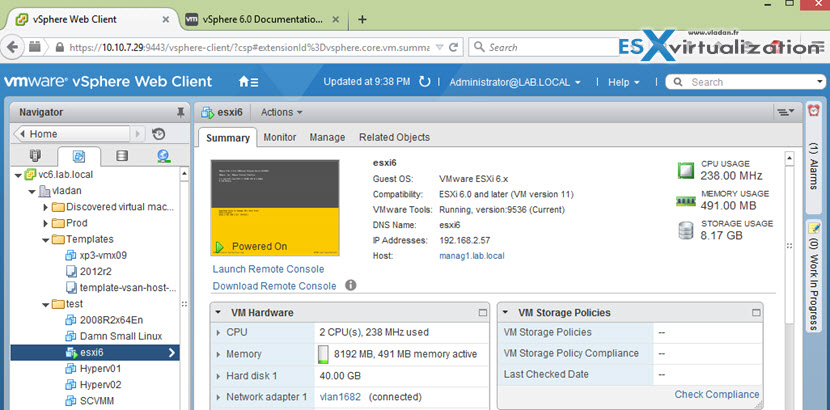Click the storage usage disk icon
Image resolution: width=830 pixels, height=410 pixels.
(685, 231)
